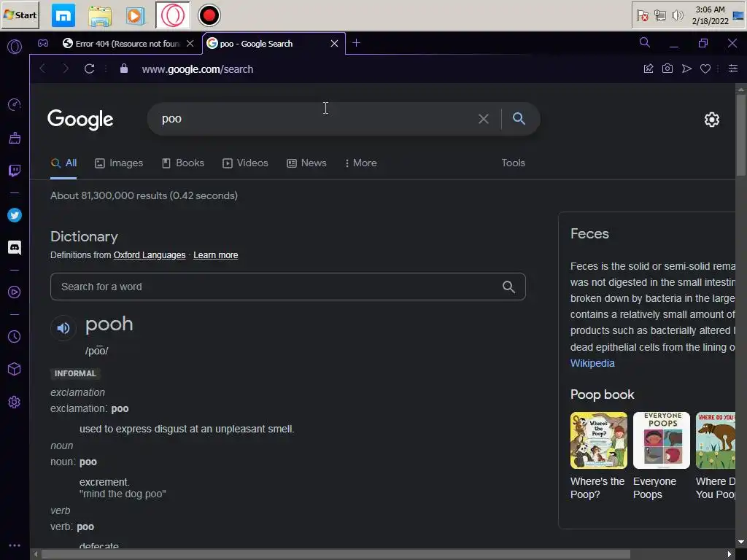747x560 pixels.
Task: Expand the More search categories menu
Action: click(x=360, y=163)
